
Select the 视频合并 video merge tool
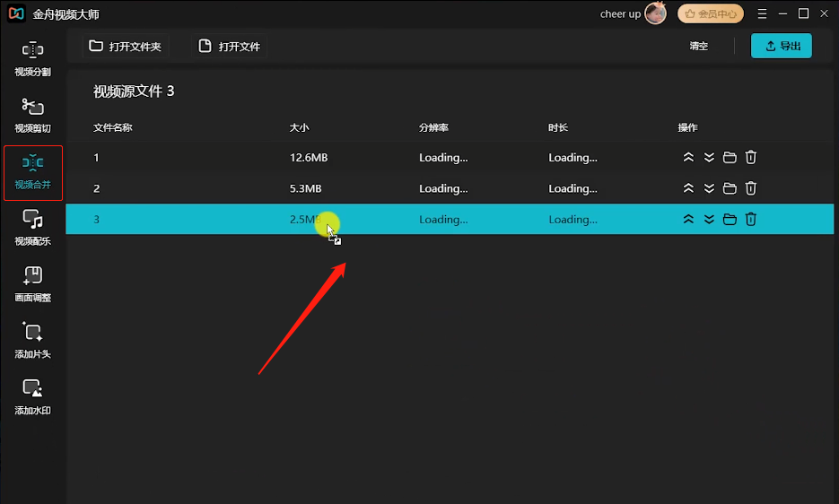point(32,173)
